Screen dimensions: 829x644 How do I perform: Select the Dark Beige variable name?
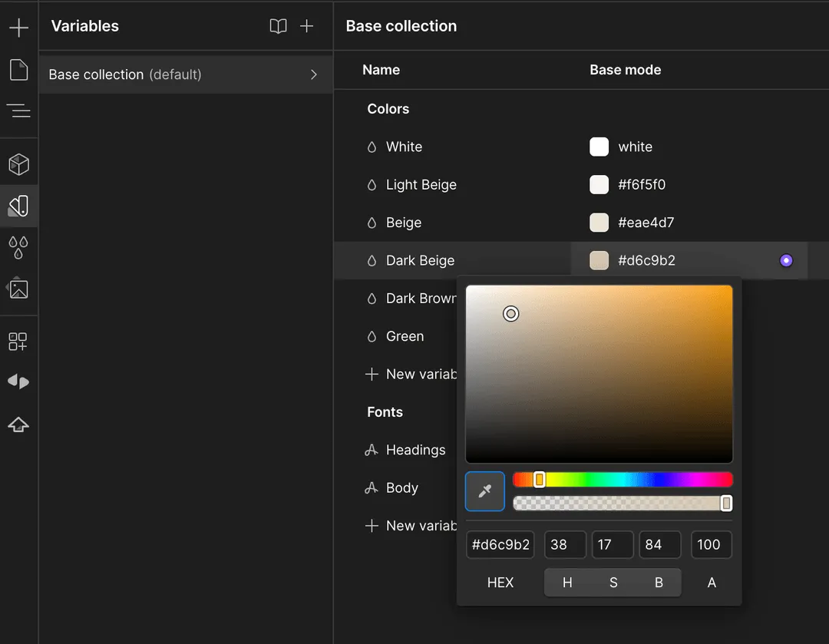[x=420, y=261]
